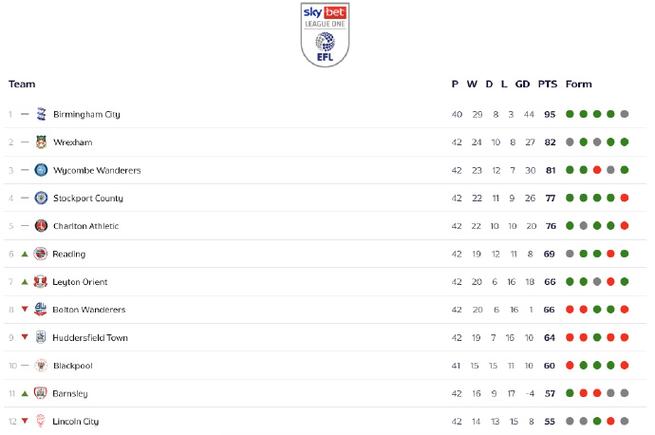
Task: Click the Barnsley club badge
Action: click(x=40, y=393)
